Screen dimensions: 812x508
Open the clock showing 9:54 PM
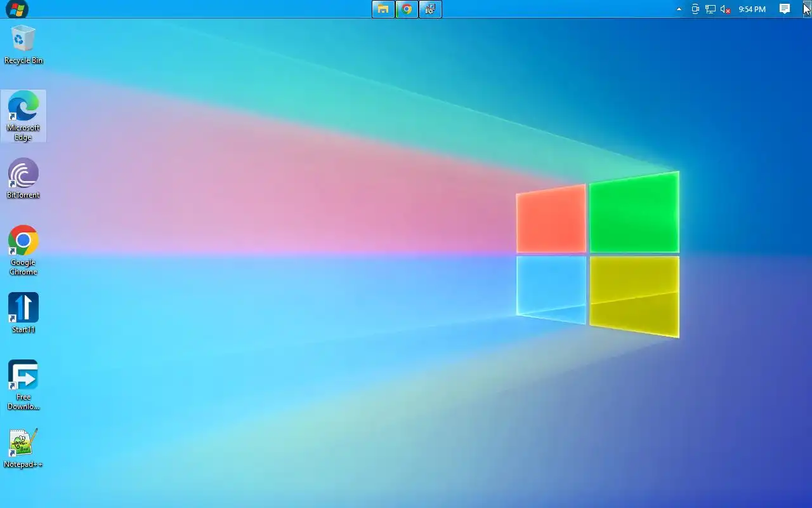[752, 9]
